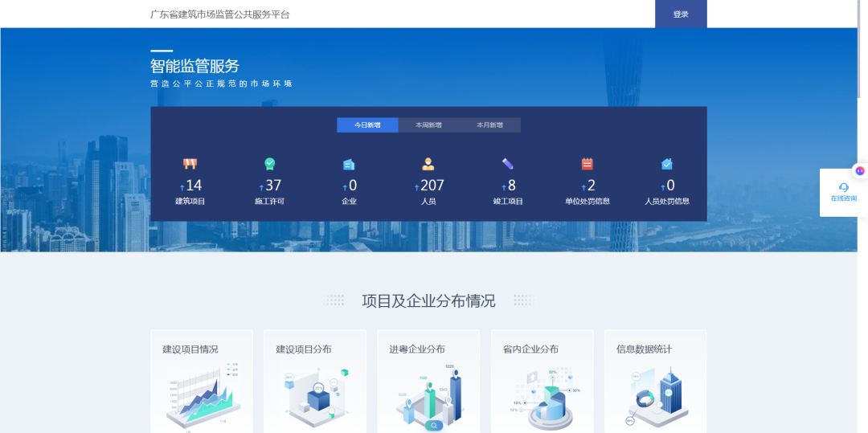The width and height of the screenshot is (868, 433).
Task: Click the 建设项目分布 cube illustration
Action: point(316,398)
